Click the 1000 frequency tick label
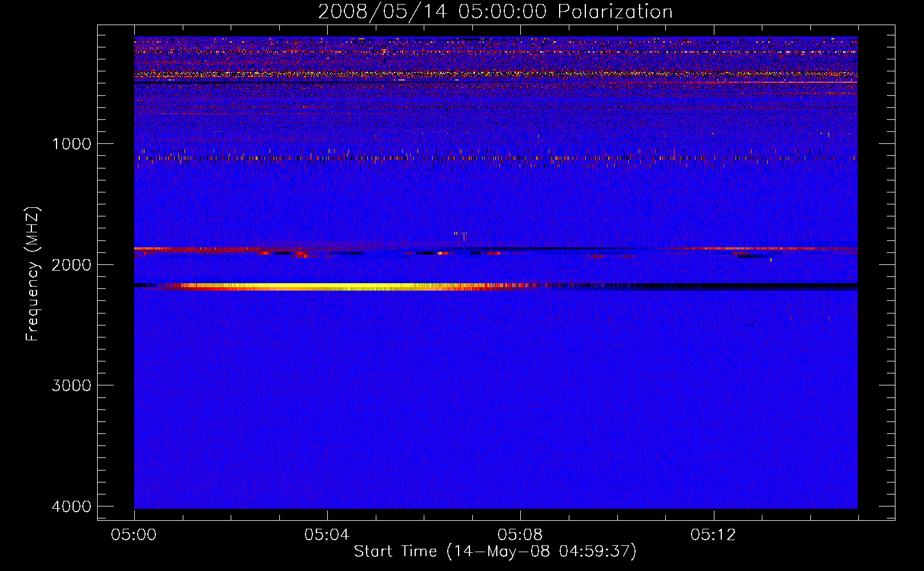 pyautogui.click(x=71, y=144)
